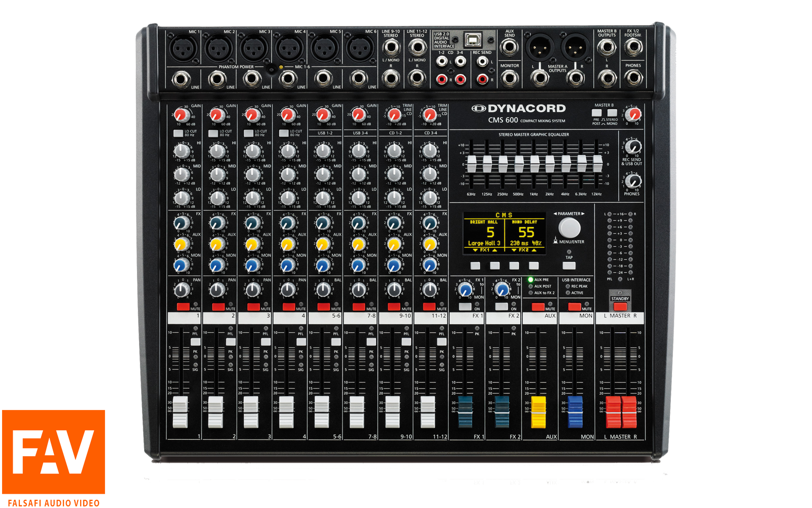The height and width of the screenshot is (508, 812).
Task: Click the 63Hz graphic EQ slider
Action: (x=471, y=164)
